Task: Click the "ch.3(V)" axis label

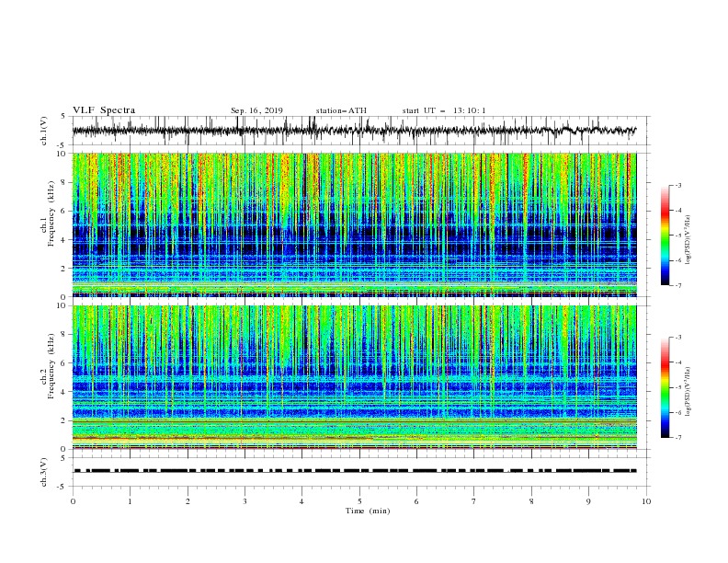Action: click(44, 472)
